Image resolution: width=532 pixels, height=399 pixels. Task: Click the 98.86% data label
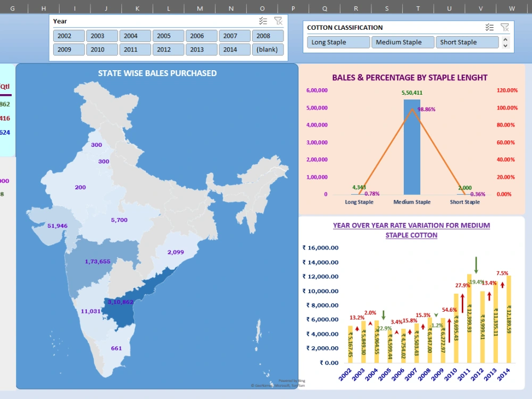(427, 109)
